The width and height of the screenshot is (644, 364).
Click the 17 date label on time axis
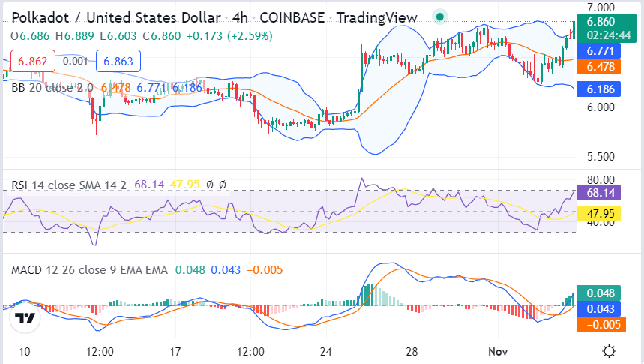click(175, 352)
